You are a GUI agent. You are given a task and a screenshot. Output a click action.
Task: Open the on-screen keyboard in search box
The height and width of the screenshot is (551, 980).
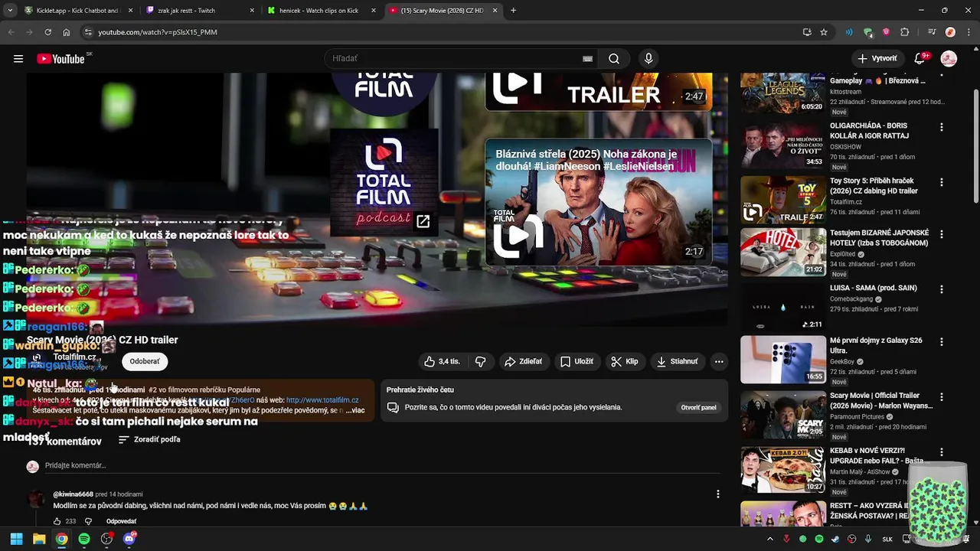[x=587, y=59]
